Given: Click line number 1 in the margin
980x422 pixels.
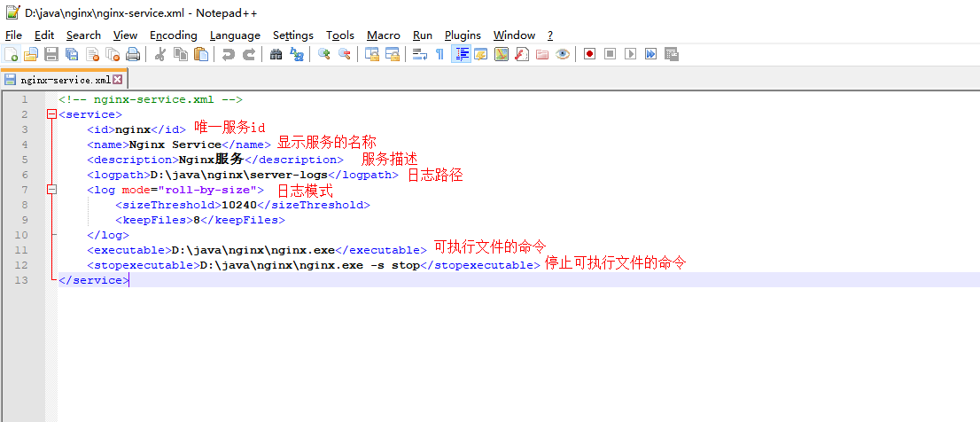Looking at the screenshot, I should (24, 99).
